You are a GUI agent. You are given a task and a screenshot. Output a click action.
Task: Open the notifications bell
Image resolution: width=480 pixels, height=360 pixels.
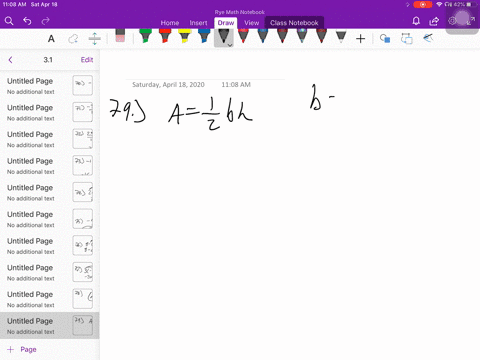tap(416, 21)
